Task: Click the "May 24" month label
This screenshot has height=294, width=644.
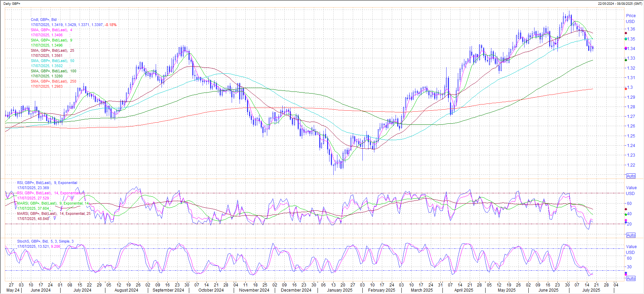Action: [x=13, y=290]
